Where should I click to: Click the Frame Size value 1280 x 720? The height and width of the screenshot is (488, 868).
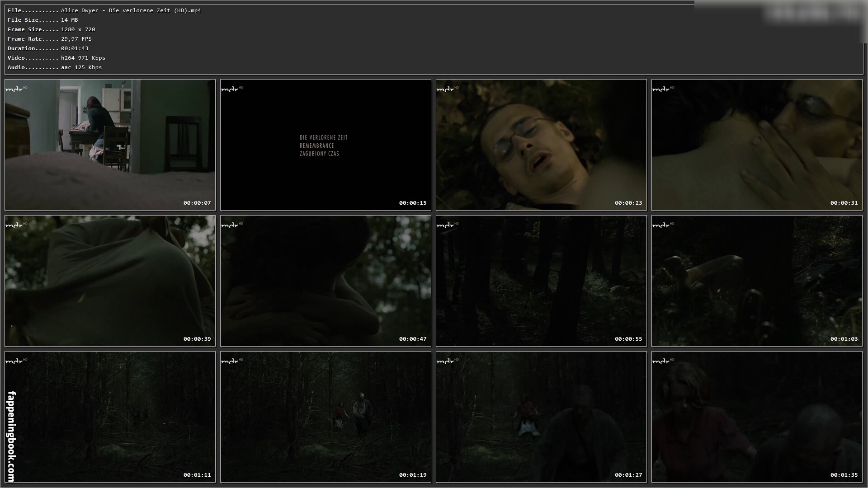[x=78, y=29]
